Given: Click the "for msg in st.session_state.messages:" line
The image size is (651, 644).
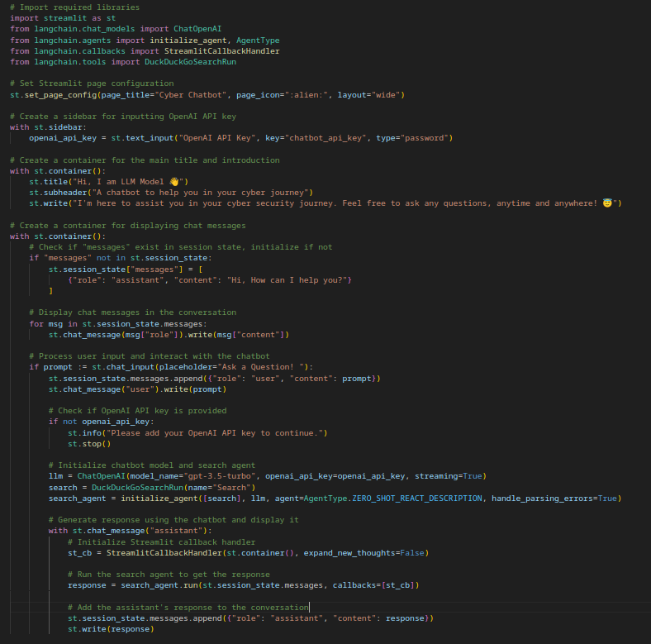Looking at the screenshot, I should coord(118,324).
